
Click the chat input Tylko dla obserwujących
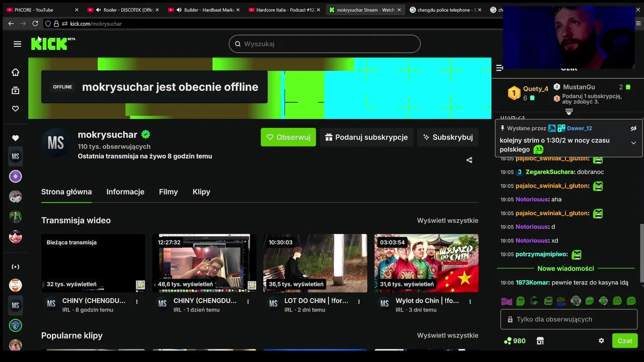(569, 319)
